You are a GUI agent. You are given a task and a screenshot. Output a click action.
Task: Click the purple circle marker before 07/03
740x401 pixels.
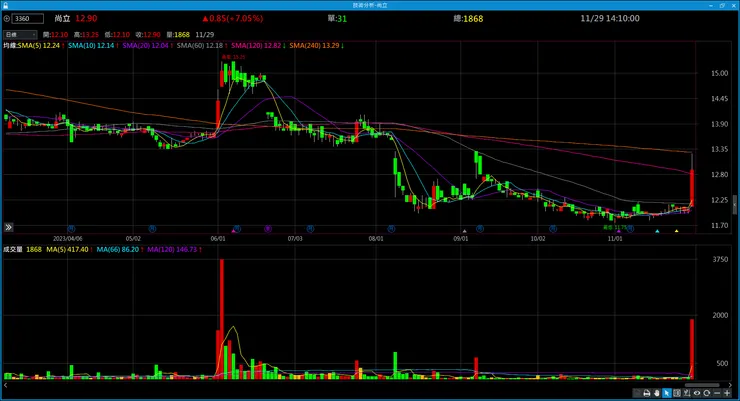268,229
